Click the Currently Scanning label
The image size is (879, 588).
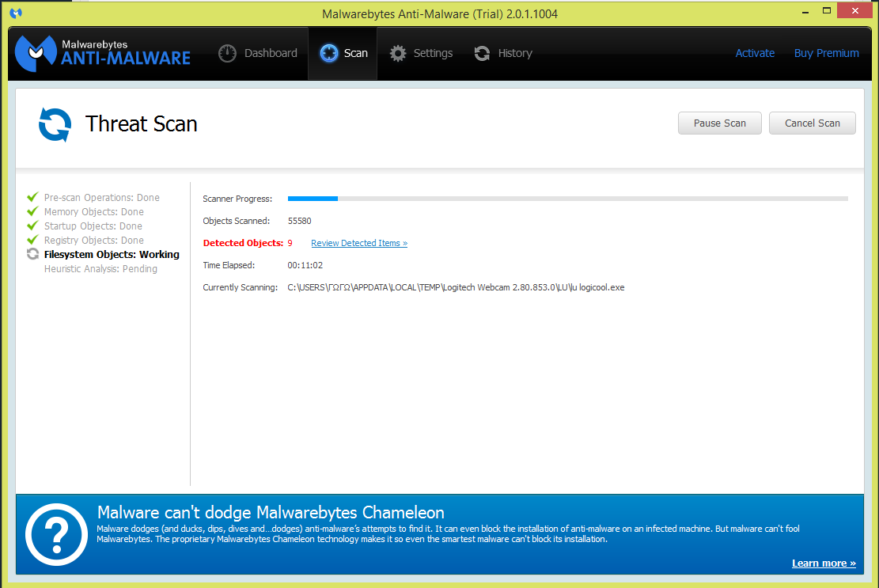241,287
